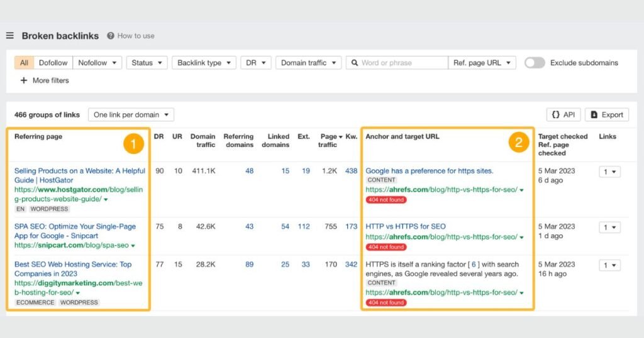Select the All filter tab
The width and height of the screenshot is (644, 338).
24,63
